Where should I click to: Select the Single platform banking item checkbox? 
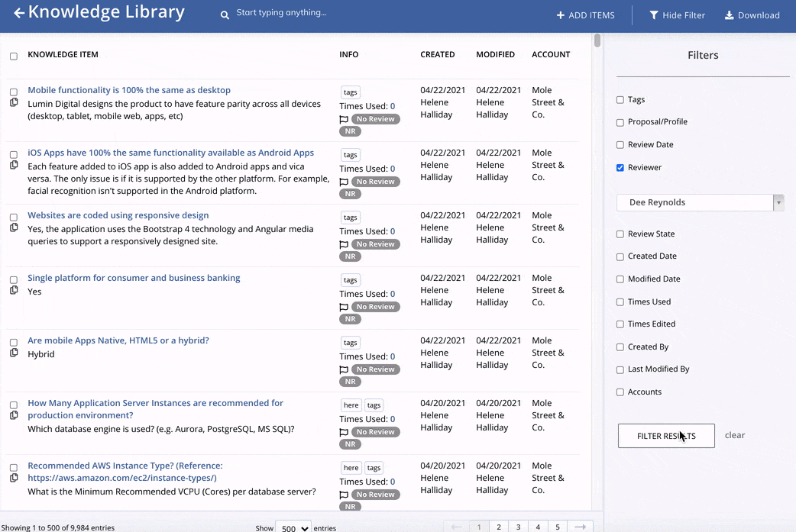(14, 280)
